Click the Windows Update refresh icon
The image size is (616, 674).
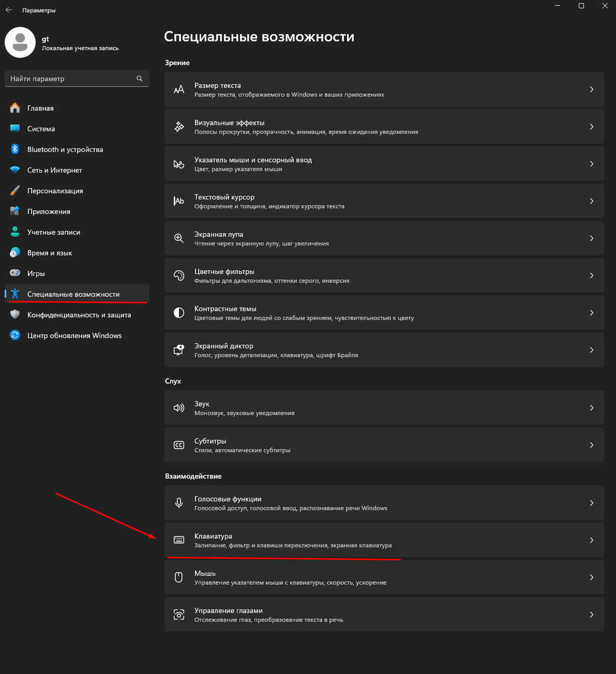15,335
